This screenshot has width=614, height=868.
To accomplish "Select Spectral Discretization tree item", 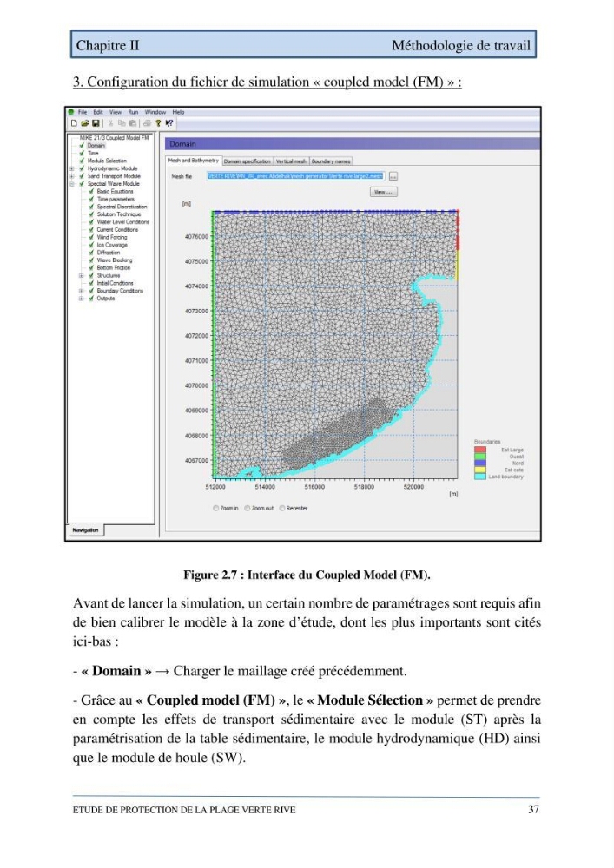I will click(x=122, y=207).
